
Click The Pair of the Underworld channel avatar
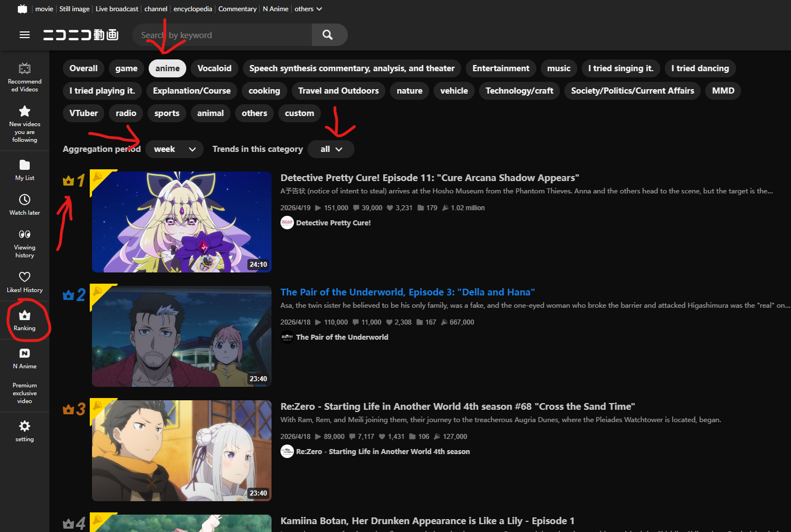pyautogui.click(x=287, y=337)
